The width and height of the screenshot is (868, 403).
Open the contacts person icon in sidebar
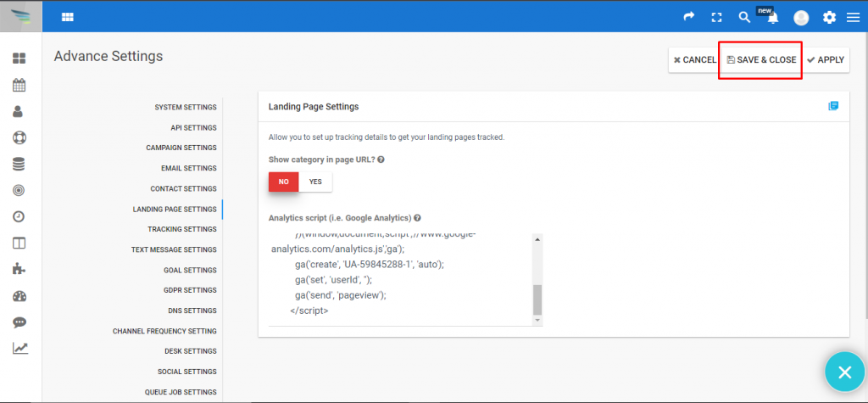click(x=19, y=111)
